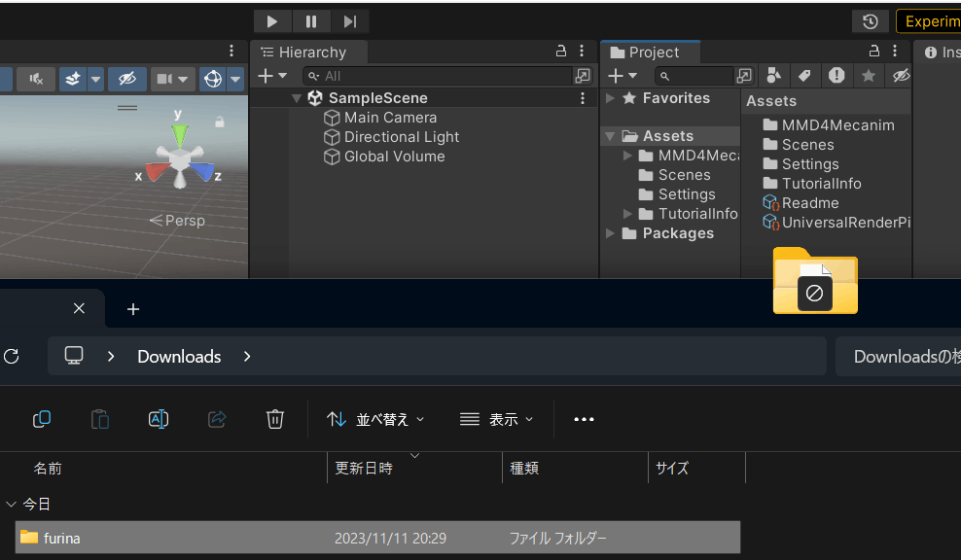Toggle scene audio mute icon
Image resolution: width=961 pixels, height=560 pixels.
(36, 79)
